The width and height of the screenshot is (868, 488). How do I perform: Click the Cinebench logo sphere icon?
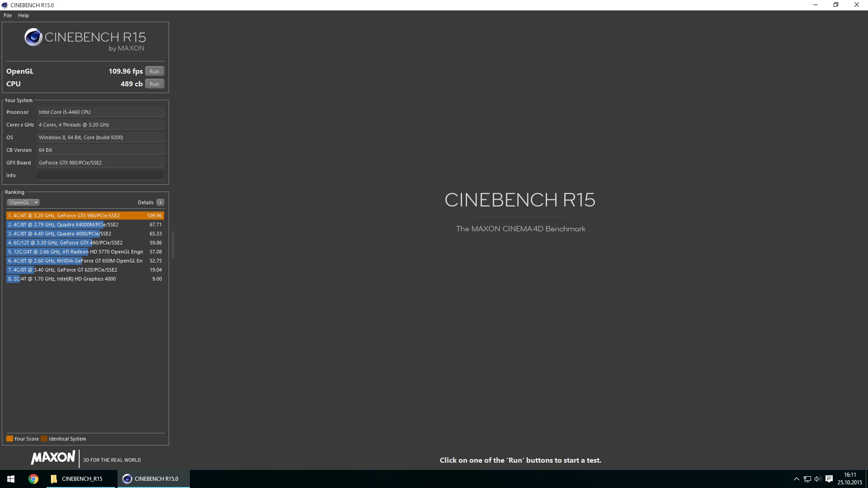(33, 38)
